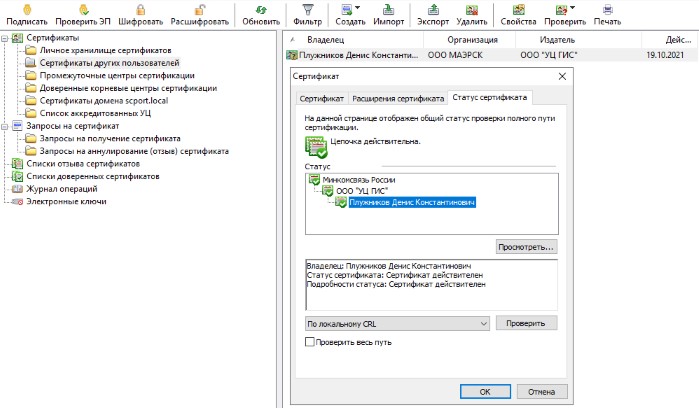Click the Шифровать (Encrypt) toolbar icon

coord(141,8)
